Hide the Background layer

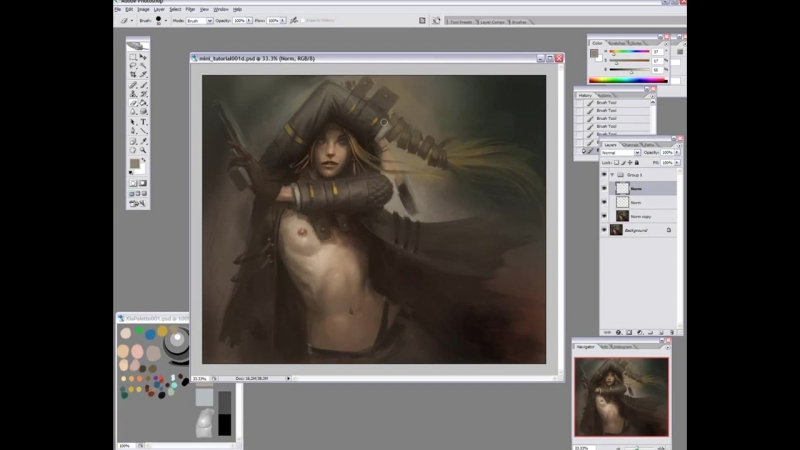(604, 230)
